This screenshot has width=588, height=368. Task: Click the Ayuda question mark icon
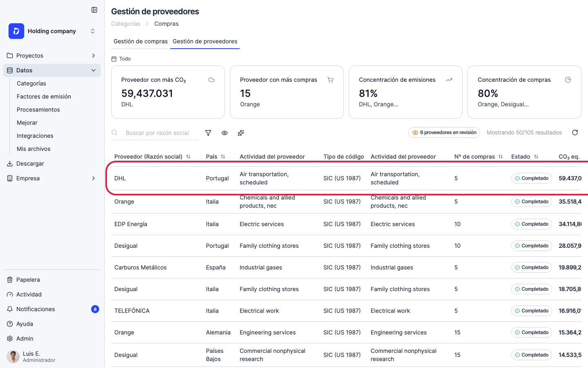coord(10,324)
